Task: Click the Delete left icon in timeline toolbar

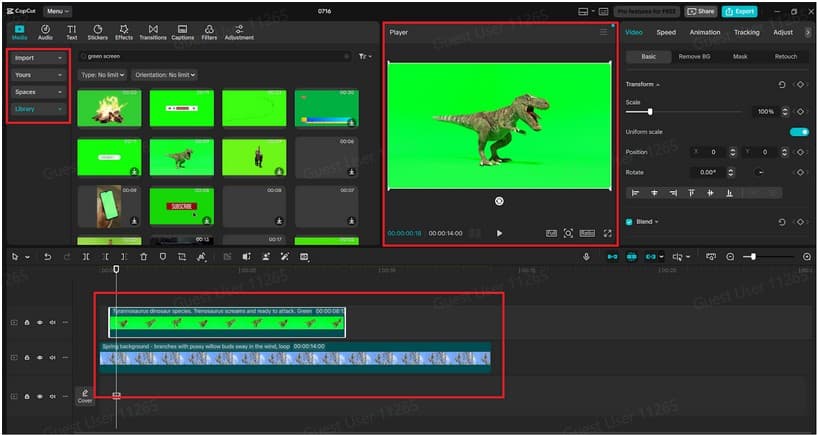Action: pyautogui.click(x=105, y=257)
